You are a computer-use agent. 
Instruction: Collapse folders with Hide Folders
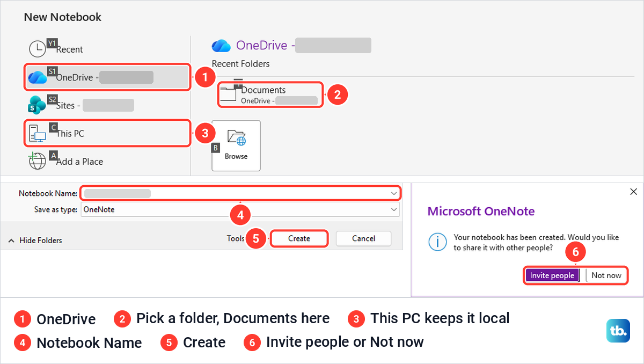coord(35,241)
